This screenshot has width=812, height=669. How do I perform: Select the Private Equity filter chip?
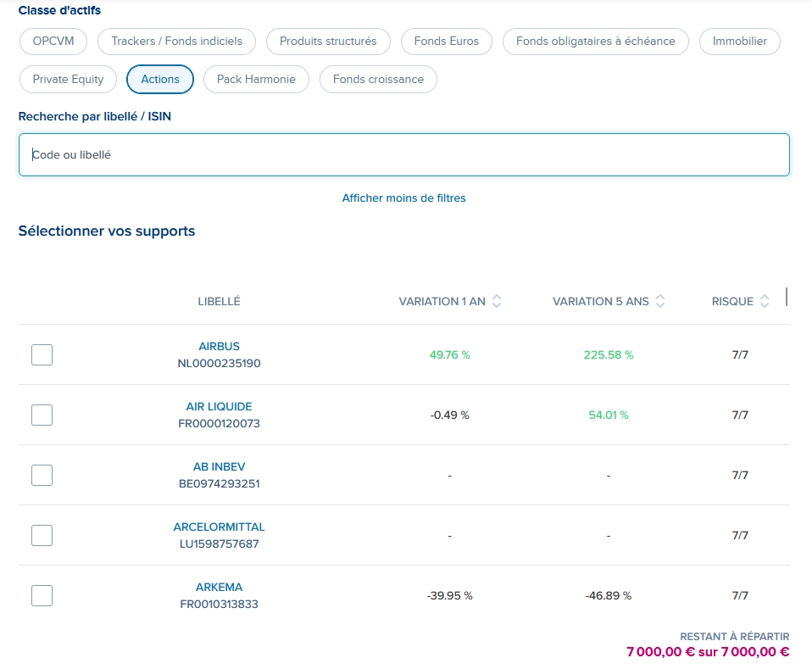point(68,79)
